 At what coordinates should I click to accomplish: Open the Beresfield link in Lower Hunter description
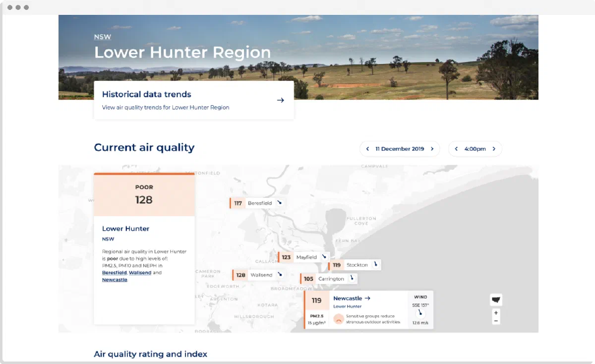point(115,273)
